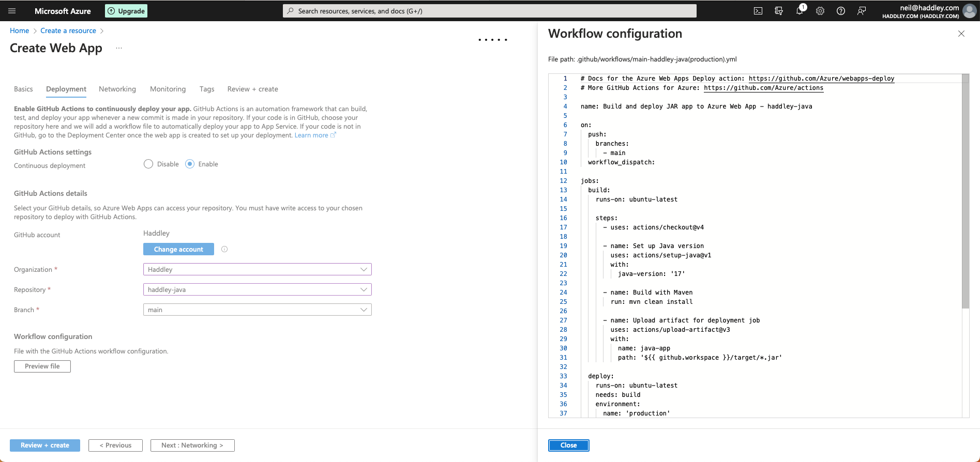Click the 'needs: build' line
The image size is (980, 462).
pyautogui.click(x=618, y=395)
